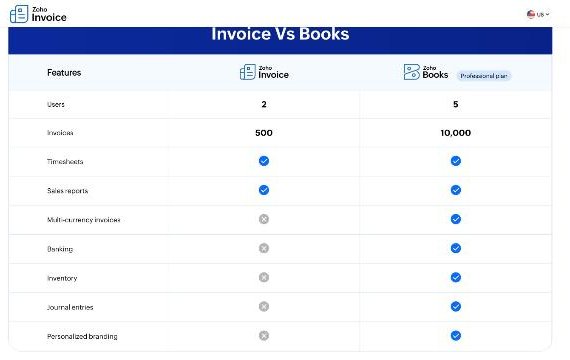Click the Invoice Vs Books heading
This screenshot has width=570, height=360.
(x=280, y=34)
